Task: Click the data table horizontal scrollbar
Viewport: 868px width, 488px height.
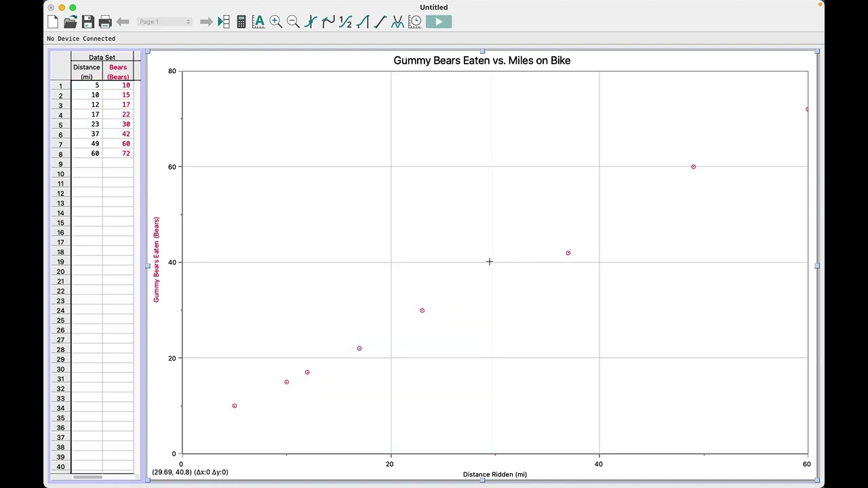Action: point(88,477)
